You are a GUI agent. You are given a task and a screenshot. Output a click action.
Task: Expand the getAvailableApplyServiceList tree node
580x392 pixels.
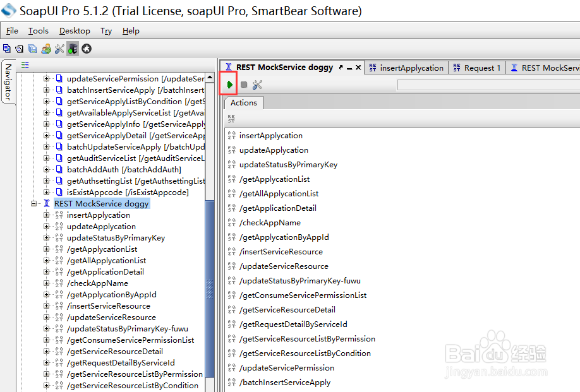[x=47, y=113]
